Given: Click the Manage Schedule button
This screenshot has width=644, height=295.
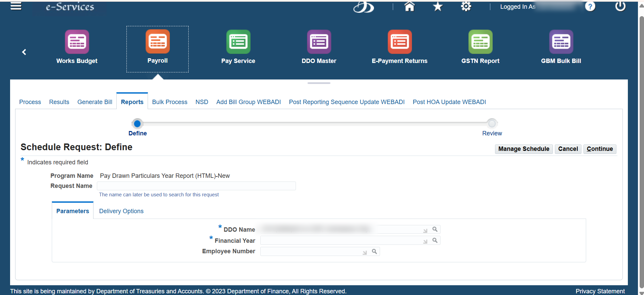Looking at the screenshot, I should tap(524, 149).
